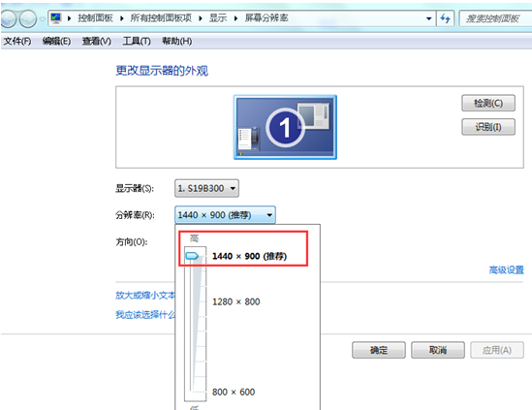Screen dimensions: 532x410
Task: Open the 显示器 S19B300 dropdown
Action: [x=206, y=188]
